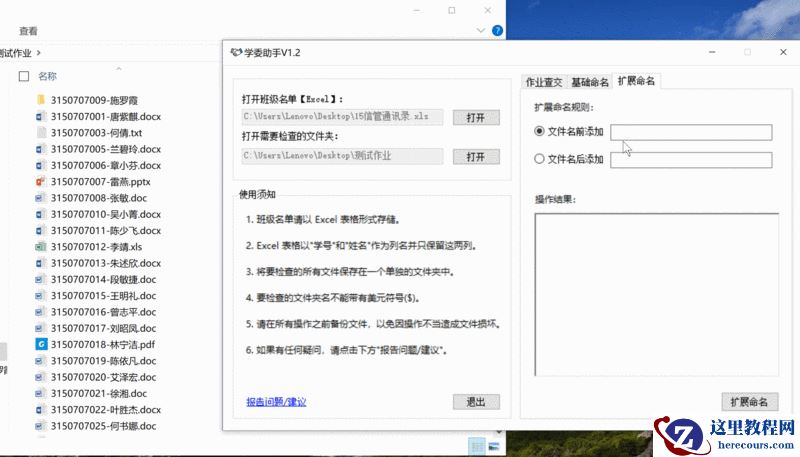800x457 pixels.
Task: Select the 3150707007-雷燕.pptx PowerPoint icon
Action: [41, 182]
